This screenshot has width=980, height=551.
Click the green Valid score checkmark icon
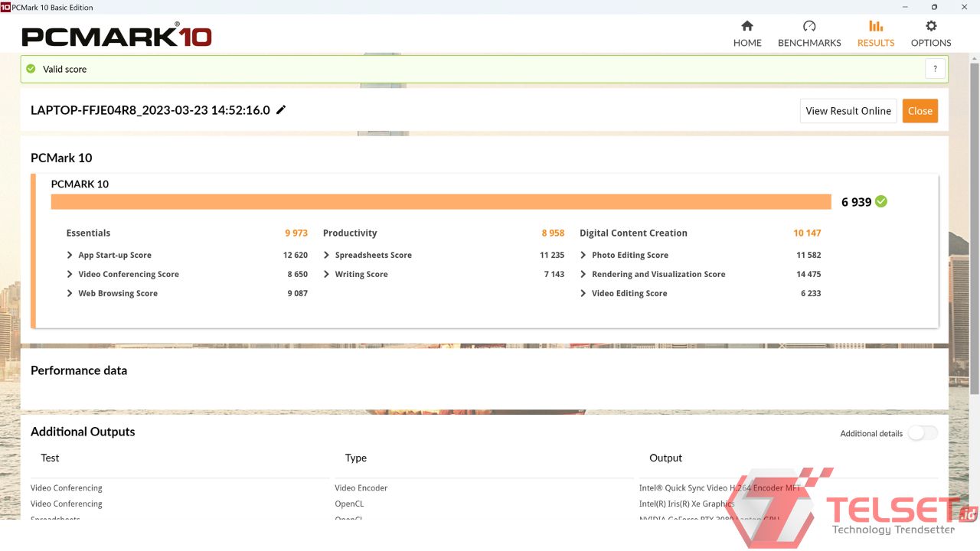coord(31,69)
